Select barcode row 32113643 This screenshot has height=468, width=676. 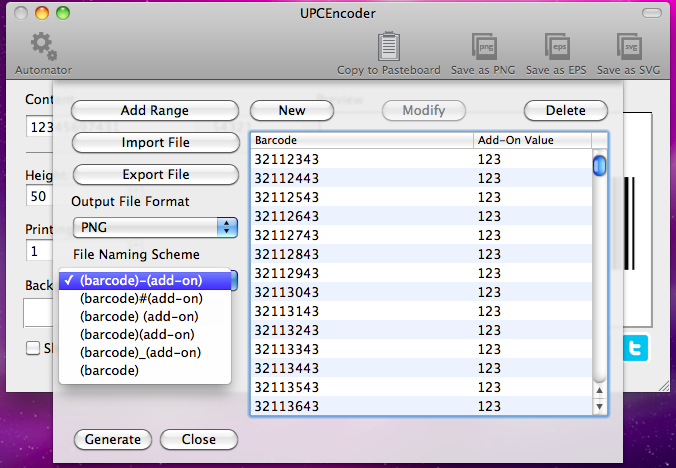(421, 406)
